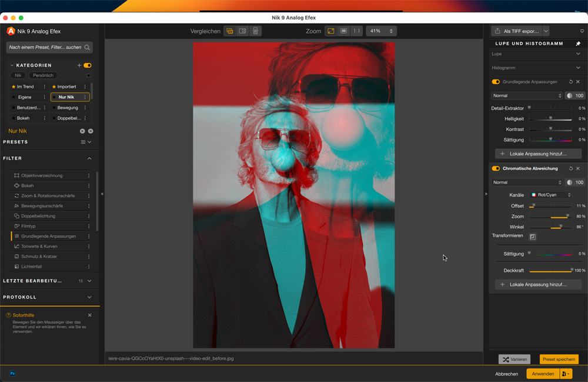Pin the Lupe und Histogramm panel
Image resolution: width=588 pixels, height=382 pixels.
(x=578, y=44)
